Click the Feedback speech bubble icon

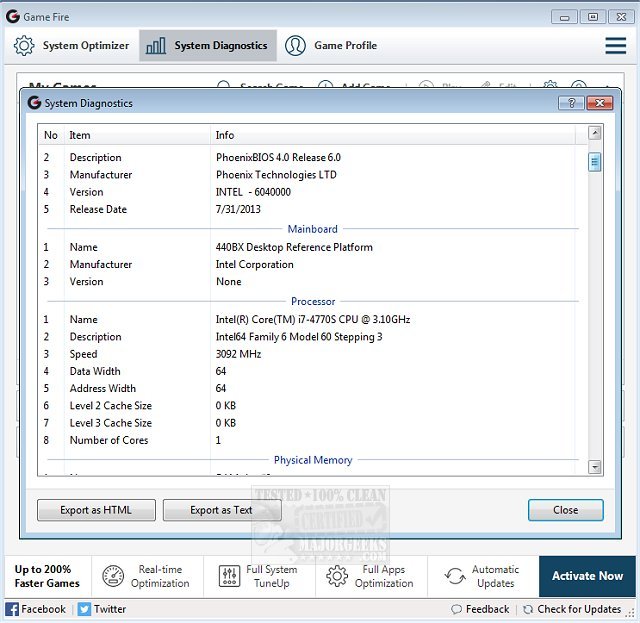click(x=456, y=610)
